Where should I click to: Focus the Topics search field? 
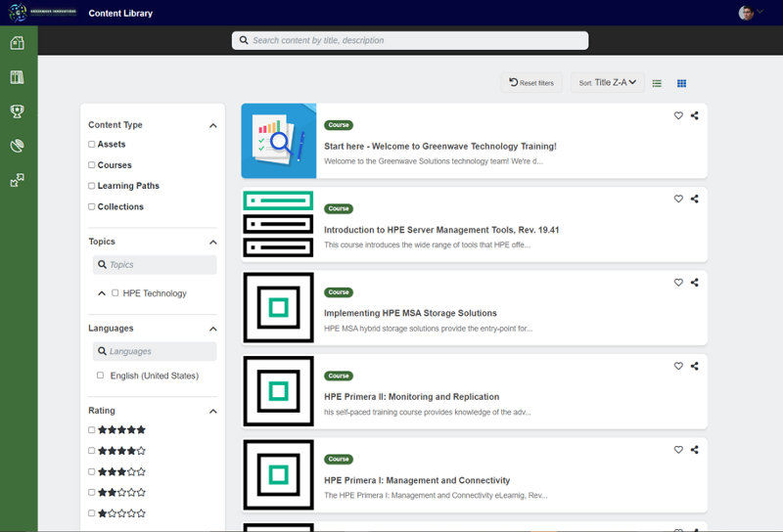[x=155, y=264]
